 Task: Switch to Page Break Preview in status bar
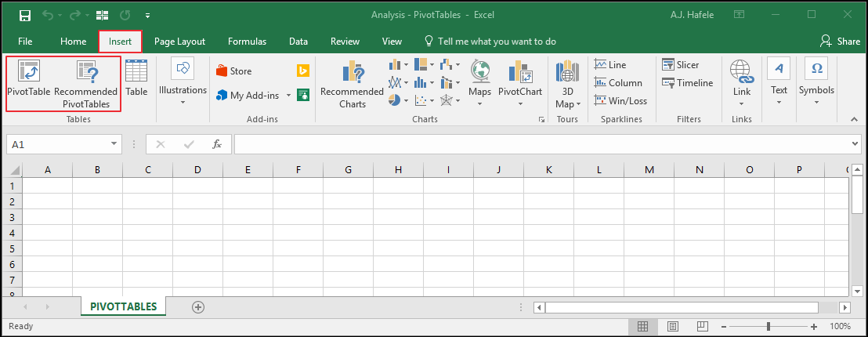tap(703, 327)
